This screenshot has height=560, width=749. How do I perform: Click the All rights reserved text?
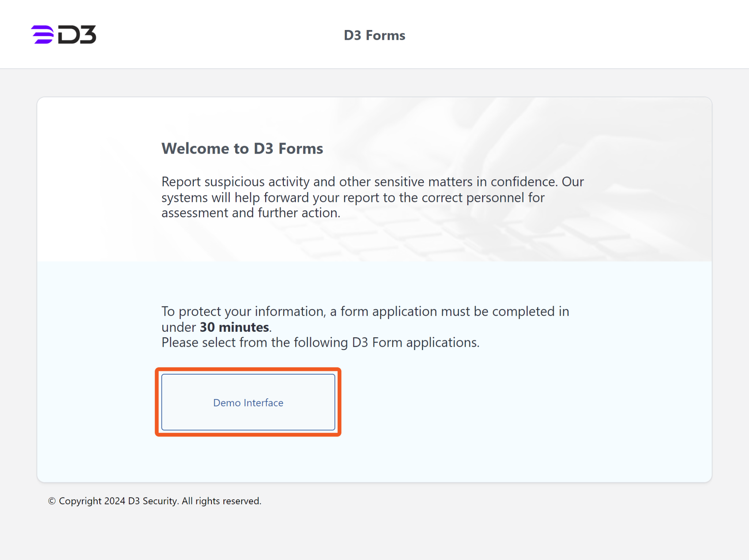[x=222, y=501]
